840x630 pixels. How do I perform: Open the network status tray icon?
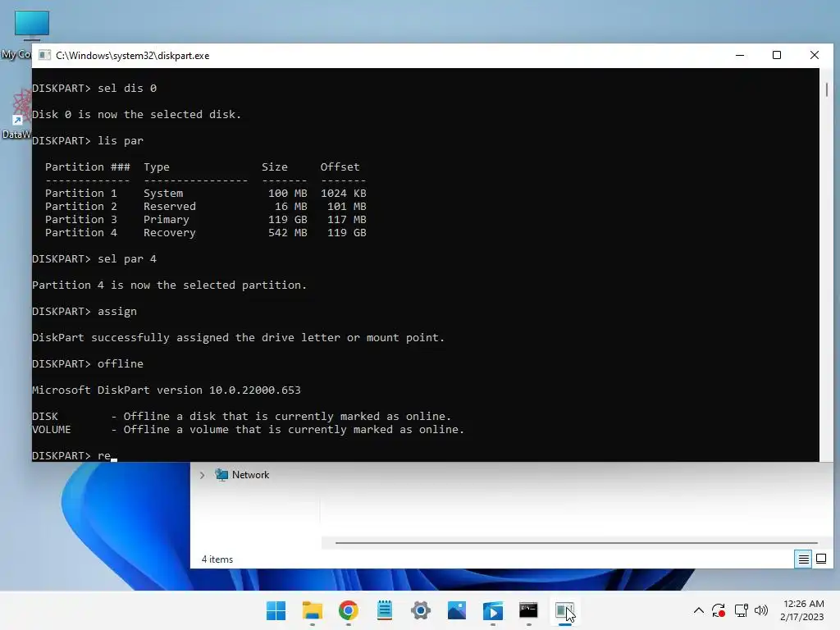coord(742,610)
